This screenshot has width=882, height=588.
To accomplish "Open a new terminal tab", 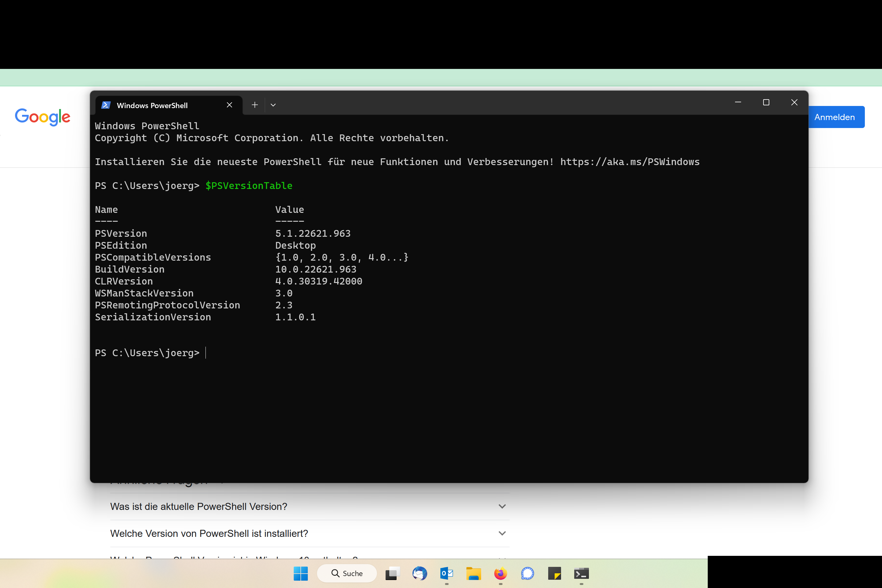I will click(x=254, y=105).
